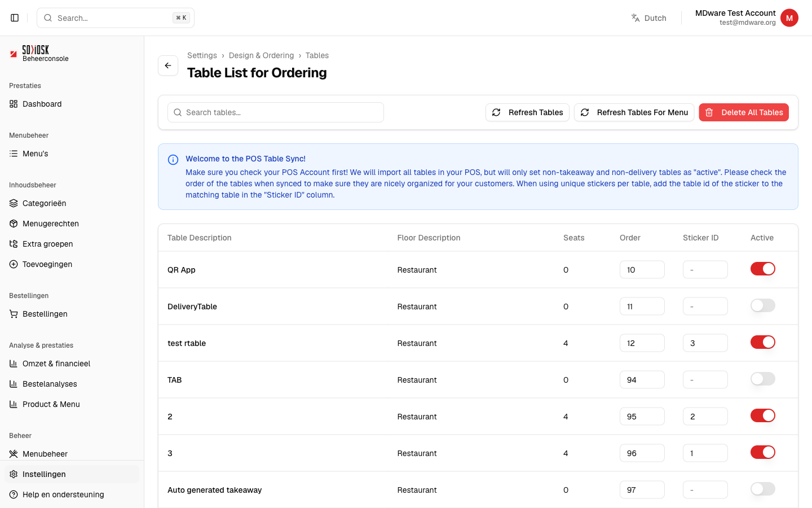Toggle the sidebar panel icon
The image size is (812, 508).
tap(15, 18)
